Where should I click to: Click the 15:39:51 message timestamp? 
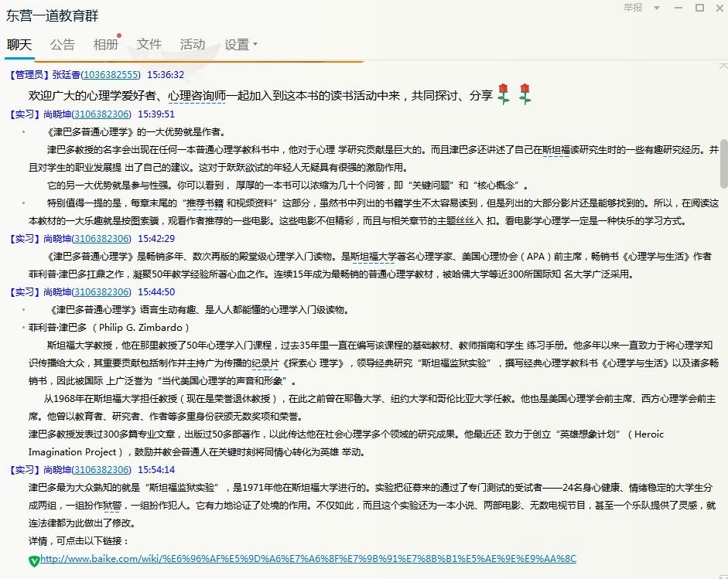pyautogui.click(x=156, y=114)
